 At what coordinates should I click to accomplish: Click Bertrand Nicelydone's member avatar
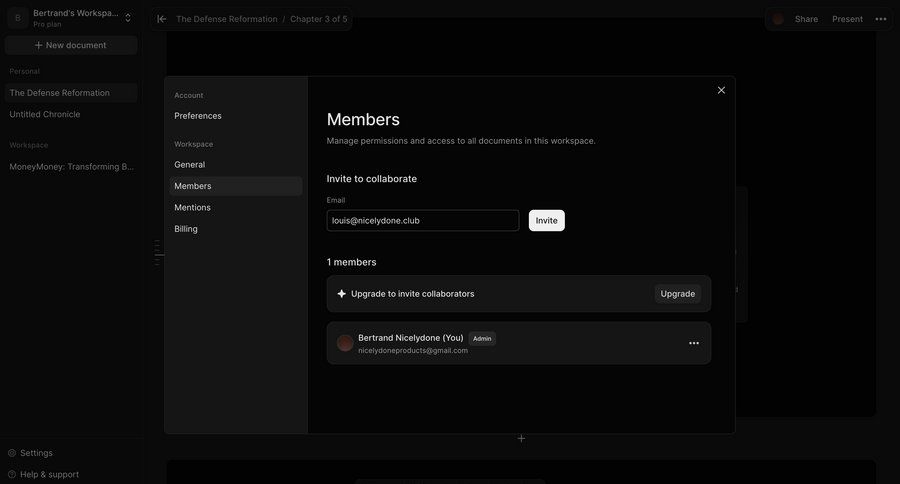(345, 343)
